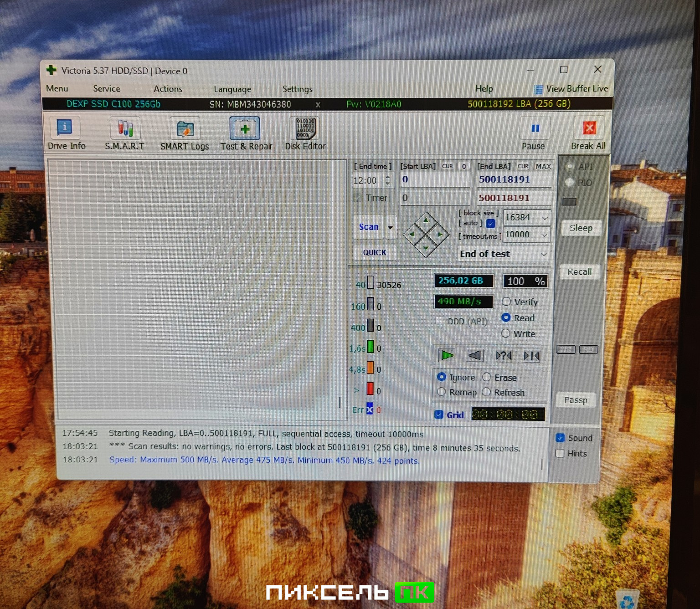This screenshot has height=609, width=700.
Task: Click the Pause toolbar button
Action: tap(534, 133)
